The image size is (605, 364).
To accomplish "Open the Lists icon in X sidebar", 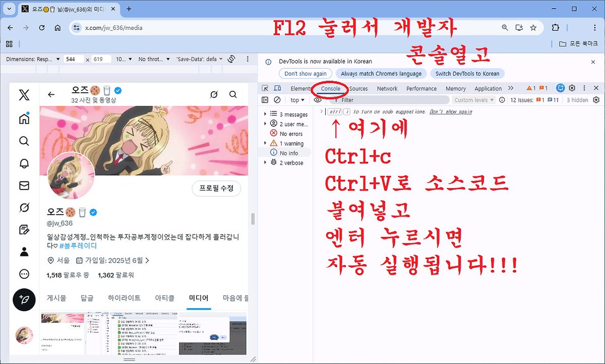I will (x=24, y=230).
